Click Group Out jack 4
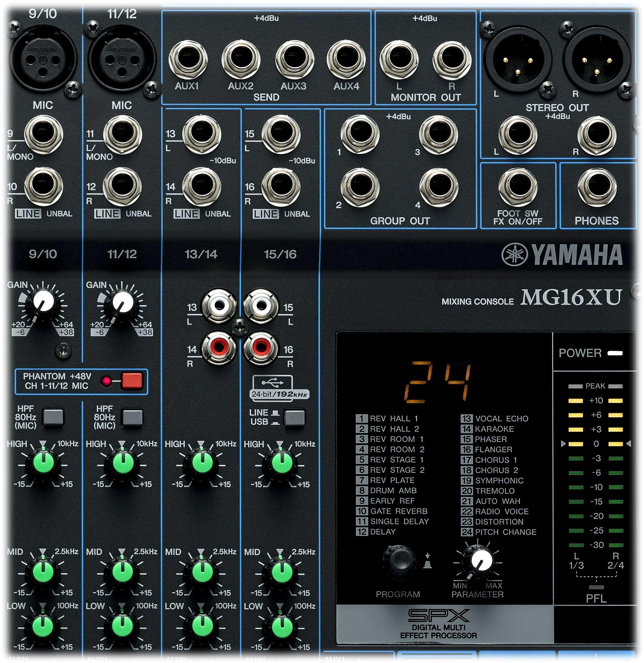Viewport: 644px width, 663px height. (439, 187)
